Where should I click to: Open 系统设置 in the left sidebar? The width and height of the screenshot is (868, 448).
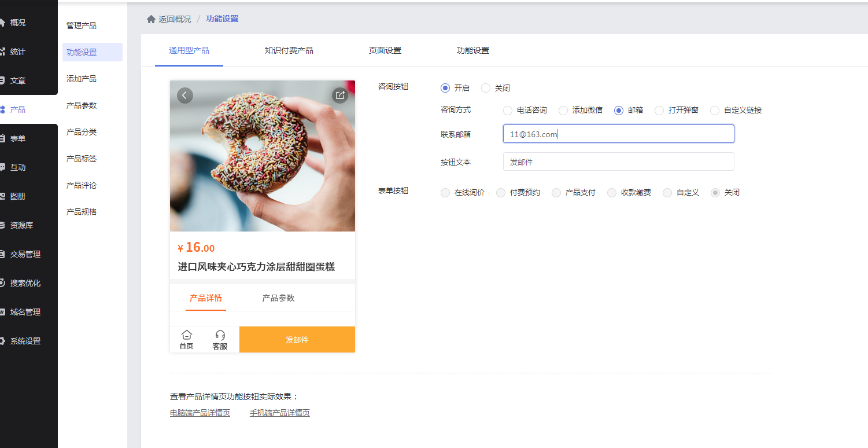tap(25, 341)
